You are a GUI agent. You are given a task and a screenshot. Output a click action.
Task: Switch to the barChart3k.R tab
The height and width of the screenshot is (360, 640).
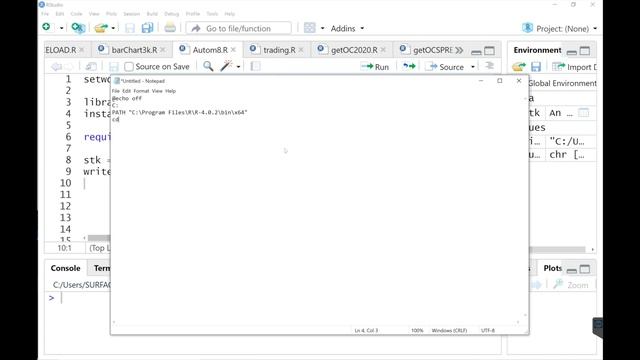point(134,50)
